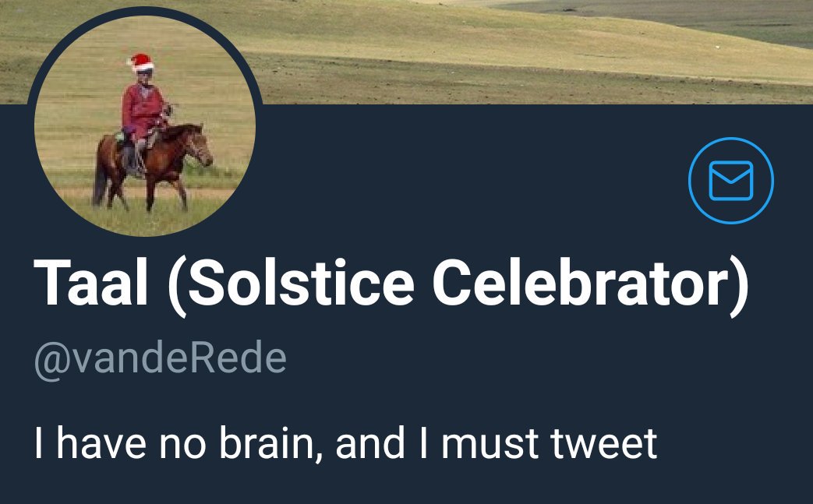Click the word tweet in the bio
813x504 pixels.
(x=603, y=444)
